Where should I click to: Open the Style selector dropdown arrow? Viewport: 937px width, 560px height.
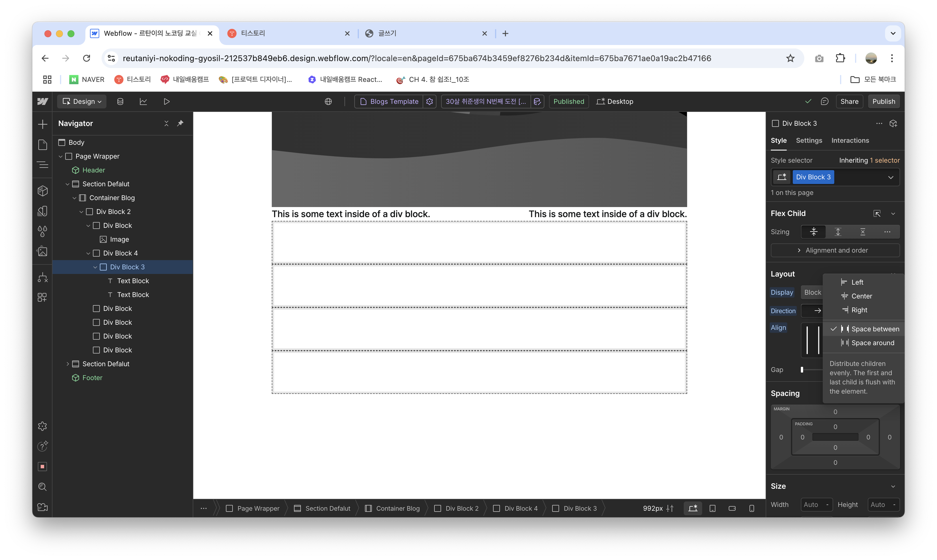click(x=891, y=177)
